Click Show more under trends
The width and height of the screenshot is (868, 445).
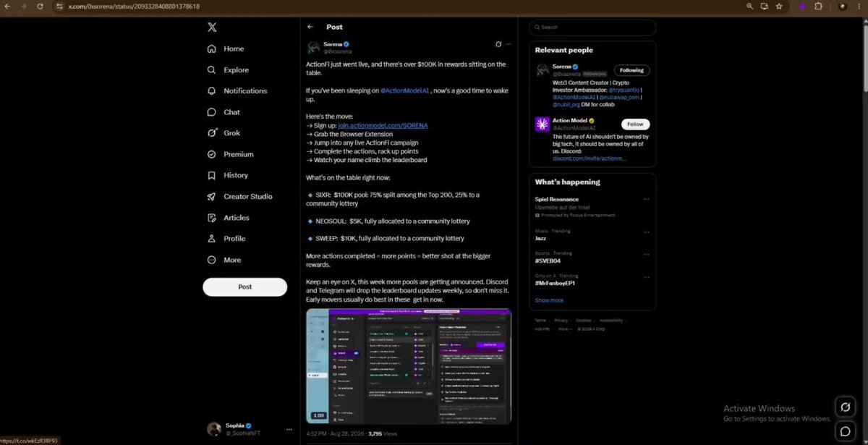(549, 300)
